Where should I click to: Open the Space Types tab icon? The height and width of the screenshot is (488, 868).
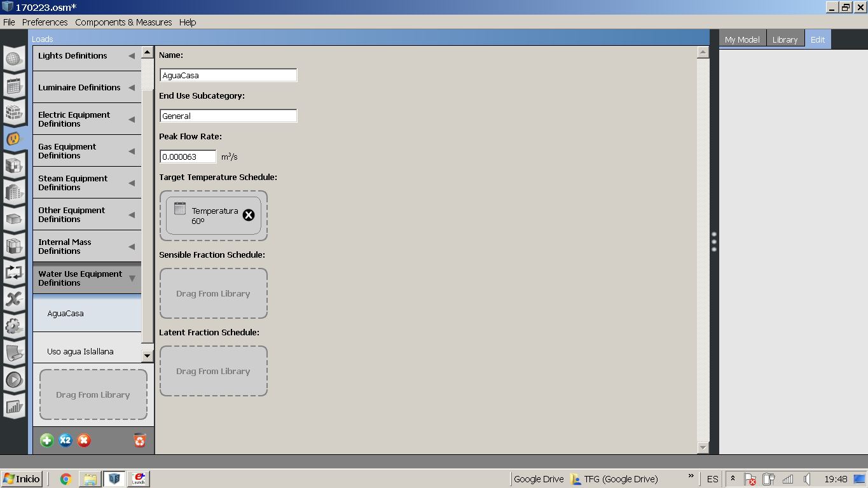point(14,166)
